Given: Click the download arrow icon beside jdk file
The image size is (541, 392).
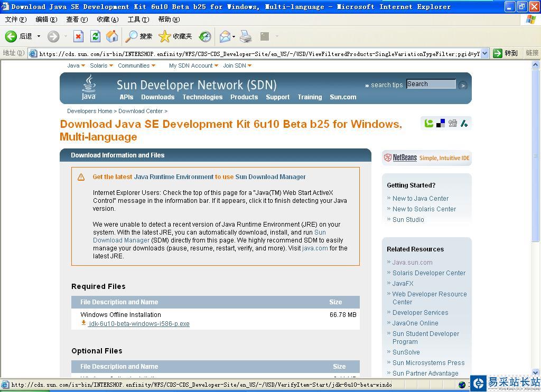Looking at the screenshot, I should (x=83, y=323).
